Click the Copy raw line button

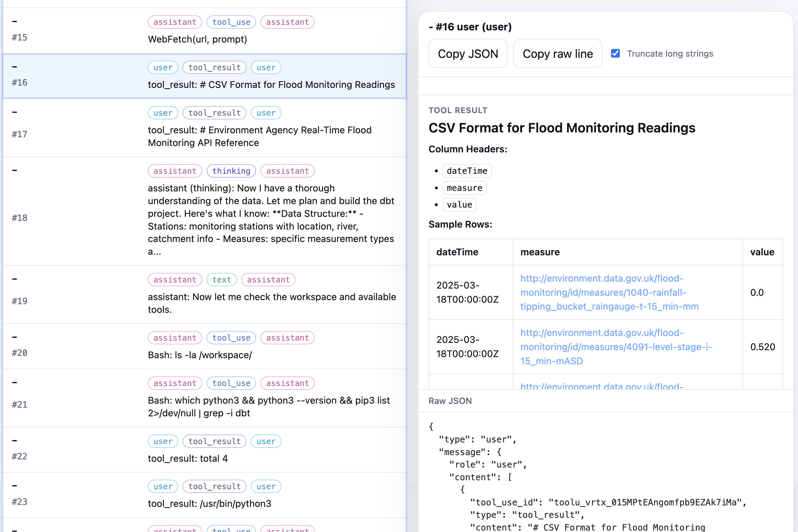click(557, 53)
